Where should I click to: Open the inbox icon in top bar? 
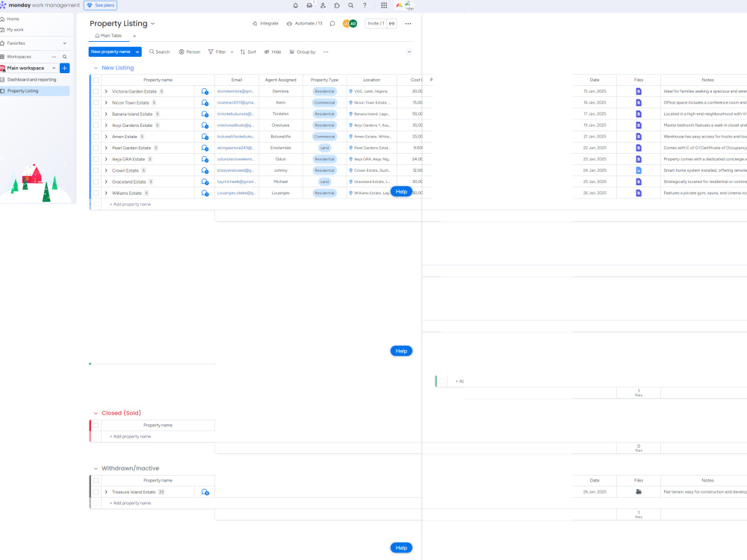pos(310,6)
